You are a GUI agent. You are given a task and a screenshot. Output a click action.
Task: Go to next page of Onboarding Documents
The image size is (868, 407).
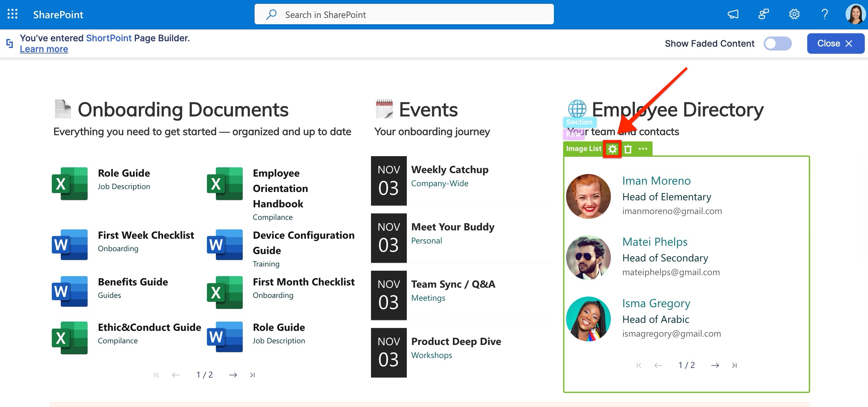pyautogui.click(x=233, y=375)
